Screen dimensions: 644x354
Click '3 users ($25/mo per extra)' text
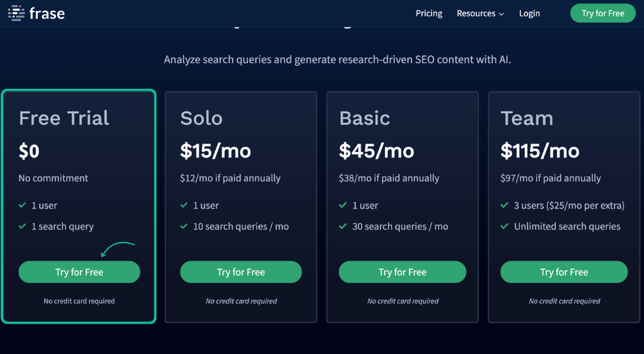click(x=569, y=205)
